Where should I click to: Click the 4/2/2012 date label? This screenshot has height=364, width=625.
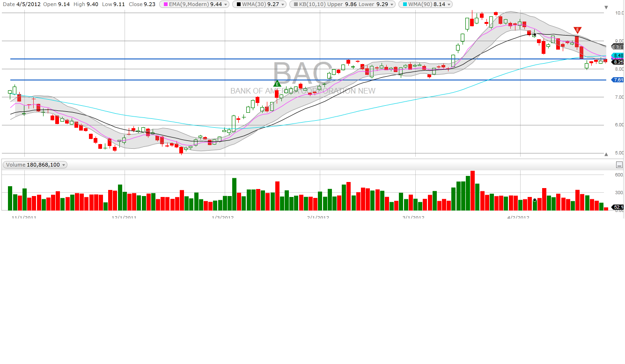pyautogui.click(x=518, y=218)
